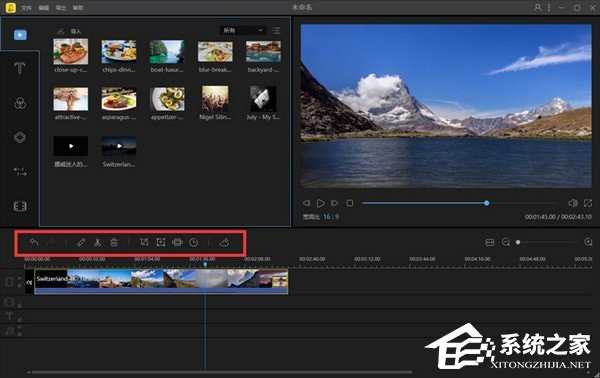Enter fullscreen preview mode
Viewport: 600px width, 378px height.
coord(588,203)
